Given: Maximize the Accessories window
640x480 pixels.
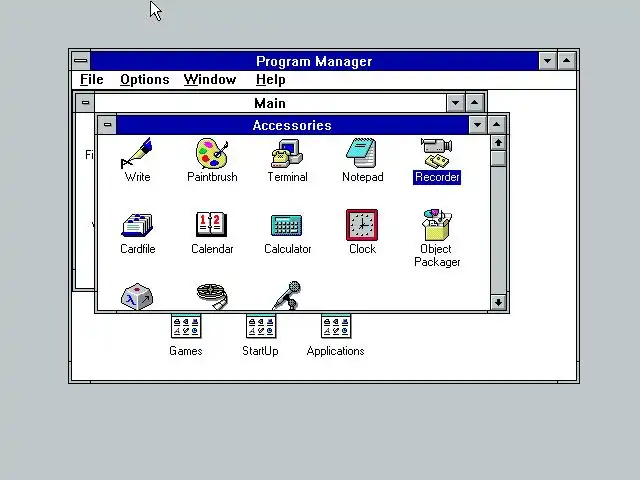Looking at the screenshot, I should tap(496, 124).
